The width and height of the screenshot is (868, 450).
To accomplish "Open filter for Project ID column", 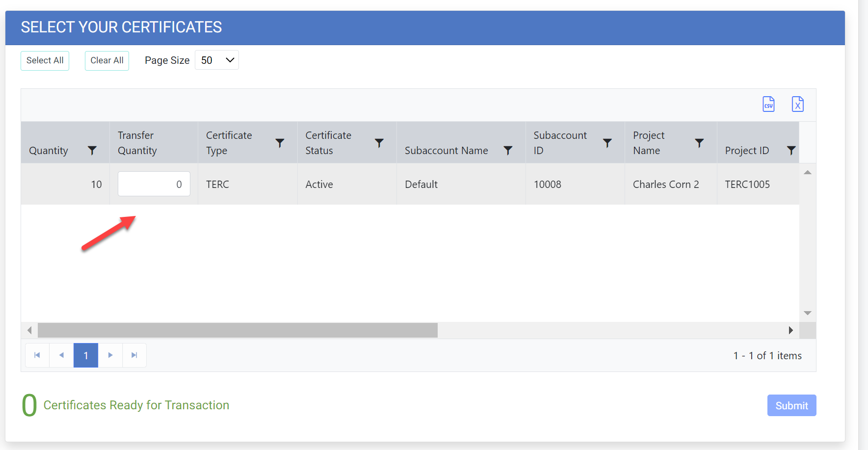I will point(791,151).
